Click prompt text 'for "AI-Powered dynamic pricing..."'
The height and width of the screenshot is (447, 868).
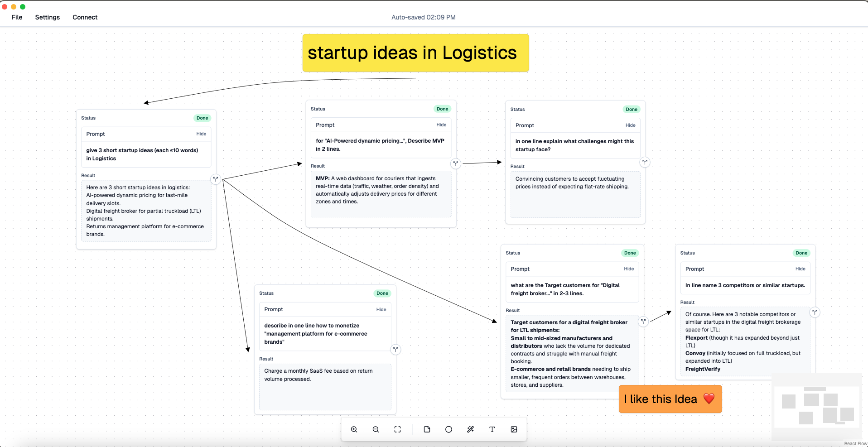coord(380,145)
